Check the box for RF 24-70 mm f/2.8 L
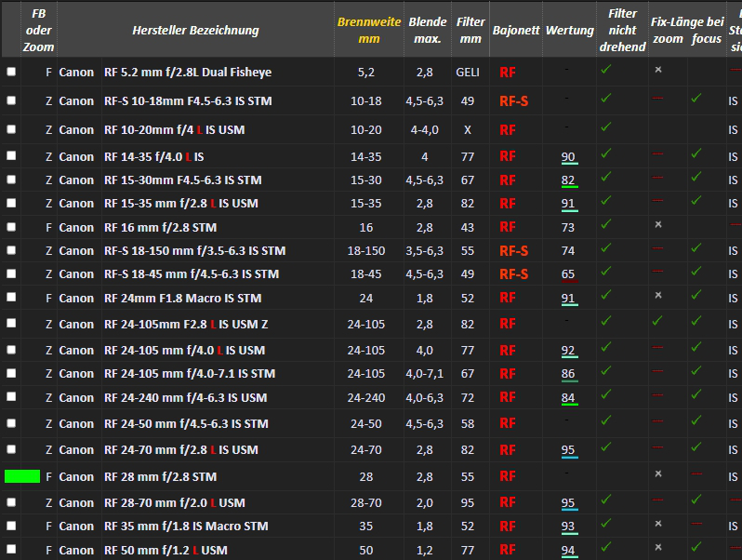Image resolution: width=742 pixels, height=560 pixels. pyautogui.click(x=11, y=449)
